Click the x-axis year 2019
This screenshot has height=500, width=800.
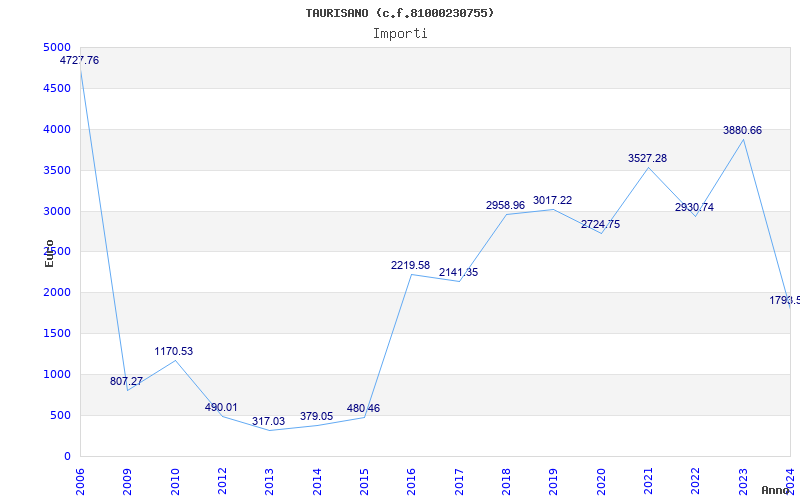click(554, 481)
